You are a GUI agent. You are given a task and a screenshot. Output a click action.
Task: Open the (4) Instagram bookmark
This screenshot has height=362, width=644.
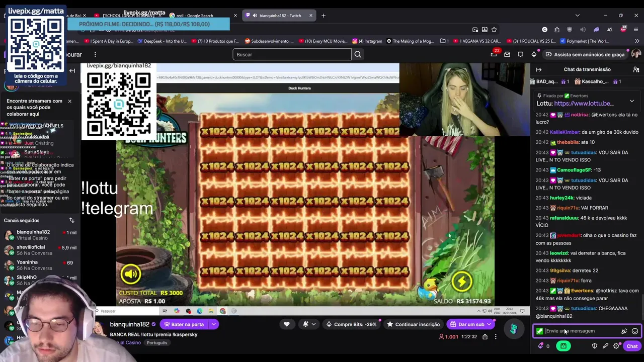[367, 41]
